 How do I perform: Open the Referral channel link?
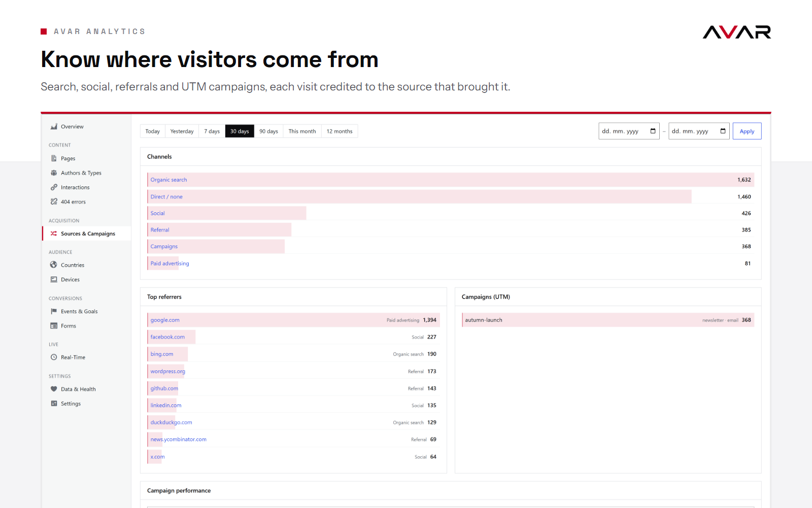tap(160, 230)
